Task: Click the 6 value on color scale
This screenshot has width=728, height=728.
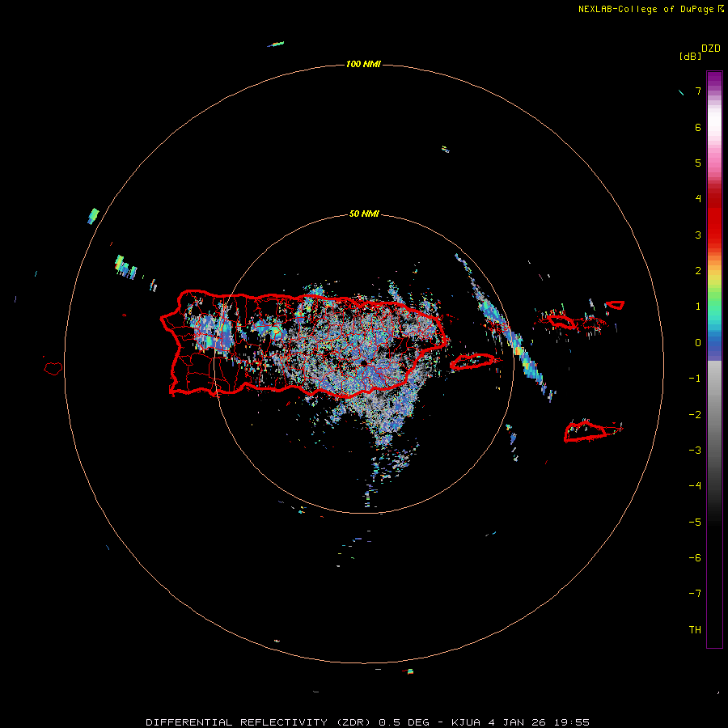Action: pos(698,127)
